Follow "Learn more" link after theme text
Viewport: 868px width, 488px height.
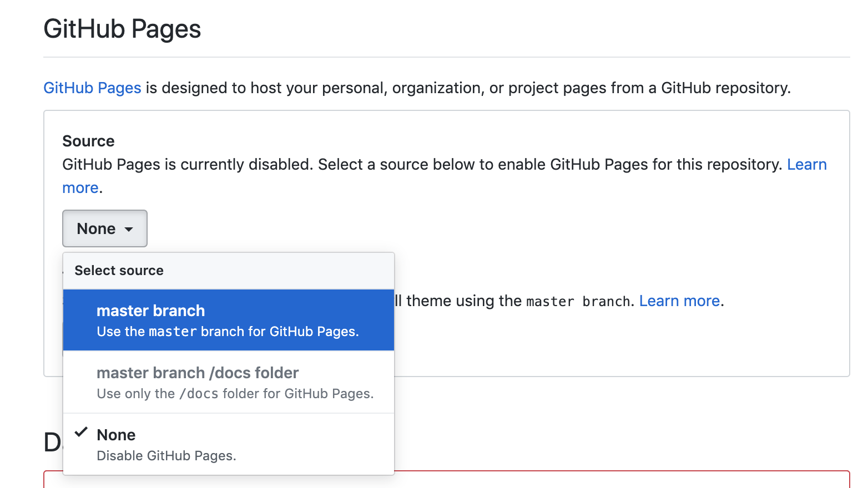679,301
